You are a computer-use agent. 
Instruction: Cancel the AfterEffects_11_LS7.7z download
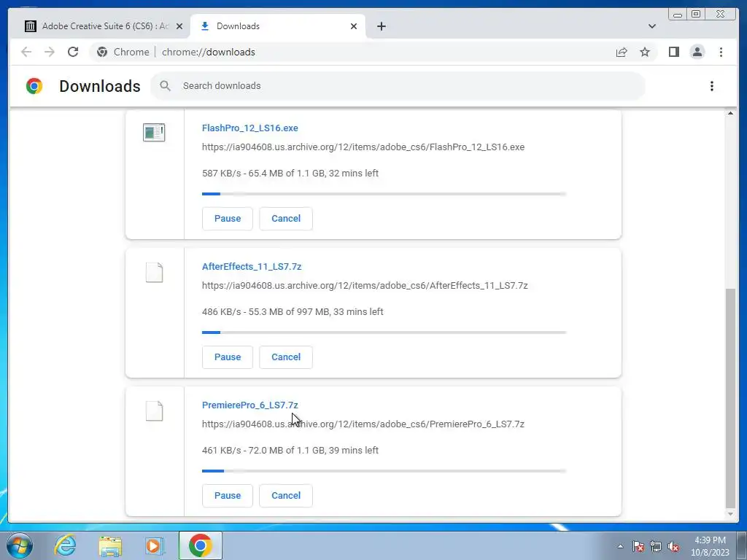tap(286, 357)
